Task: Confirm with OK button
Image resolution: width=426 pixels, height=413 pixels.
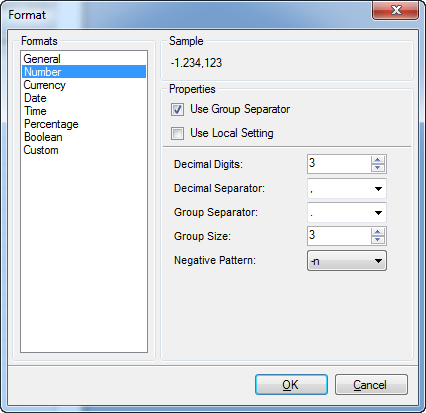Action: (x=291, y=385)
